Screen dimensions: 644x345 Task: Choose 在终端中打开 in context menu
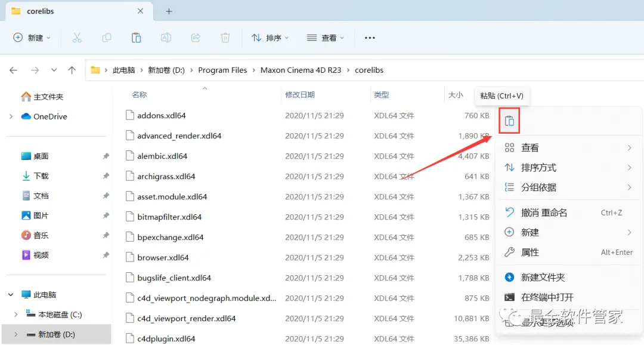point(568,297)
